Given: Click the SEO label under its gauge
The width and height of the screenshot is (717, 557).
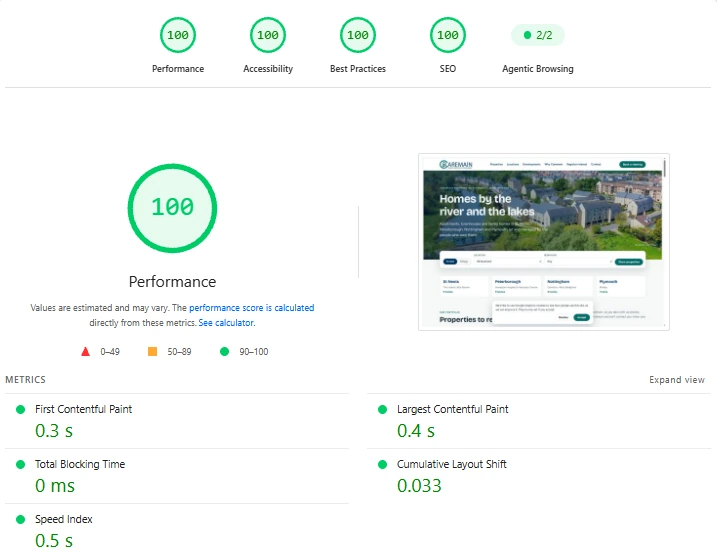Looking at the screenshot, I should (448, 69).
